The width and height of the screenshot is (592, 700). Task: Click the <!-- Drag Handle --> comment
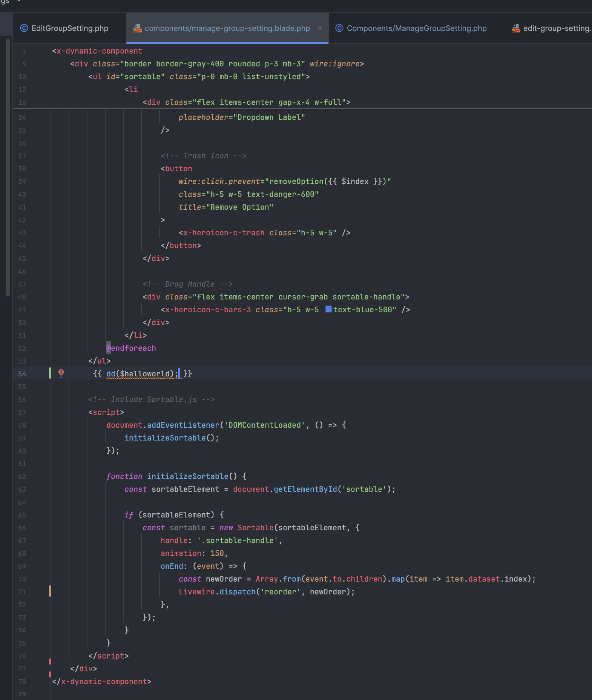tap(188, 284)
